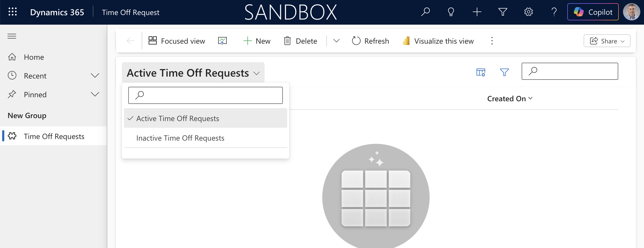The image size is (644, 248).
Task: Open the app launcher waffle menu
Action: click(13, 12)
